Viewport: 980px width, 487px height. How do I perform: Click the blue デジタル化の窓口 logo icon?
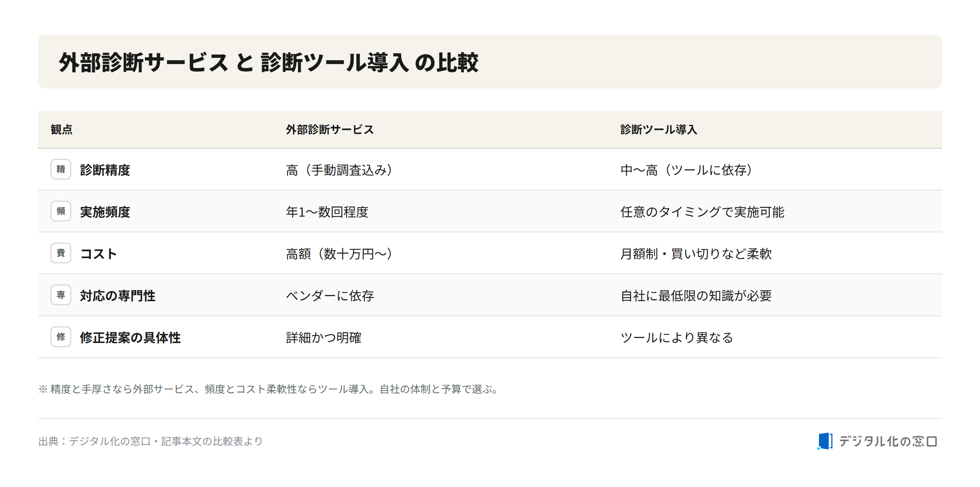pyautogui.click(x=825, y=441)
